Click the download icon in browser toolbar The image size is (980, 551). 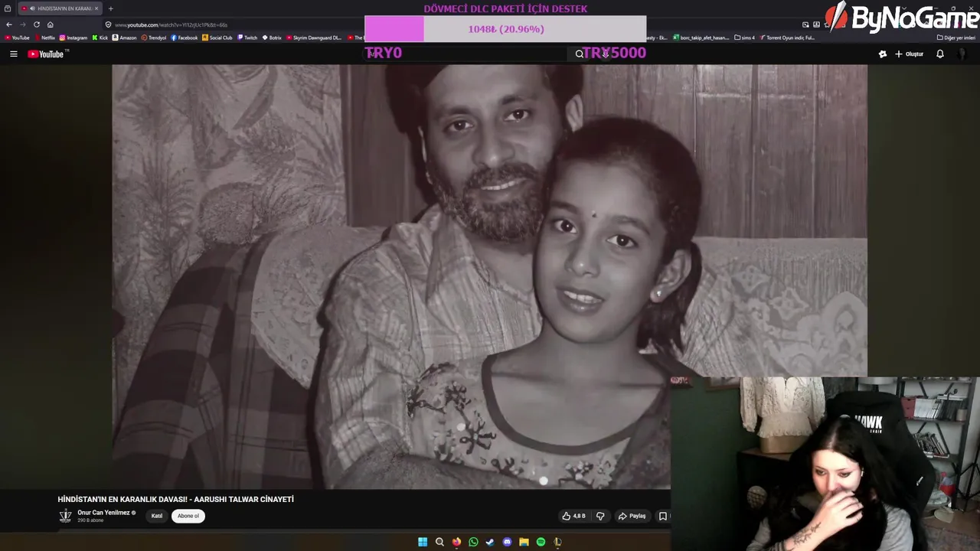tap(816, 24)
